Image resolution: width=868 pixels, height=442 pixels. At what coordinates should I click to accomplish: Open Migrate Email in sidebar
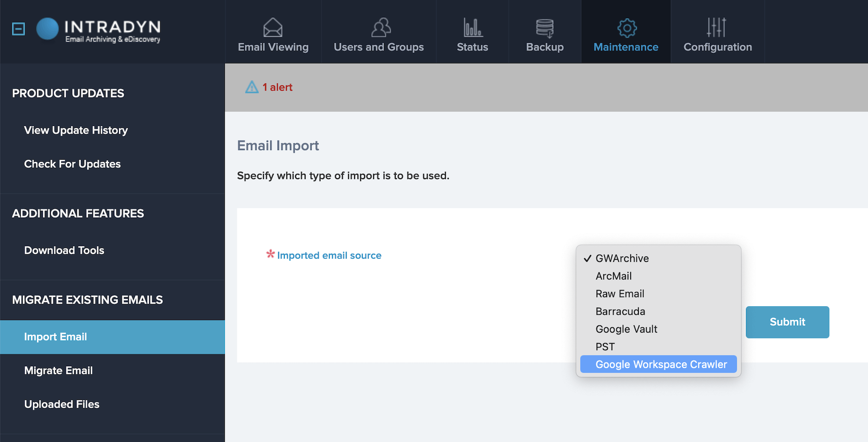(x=59, y=370)
